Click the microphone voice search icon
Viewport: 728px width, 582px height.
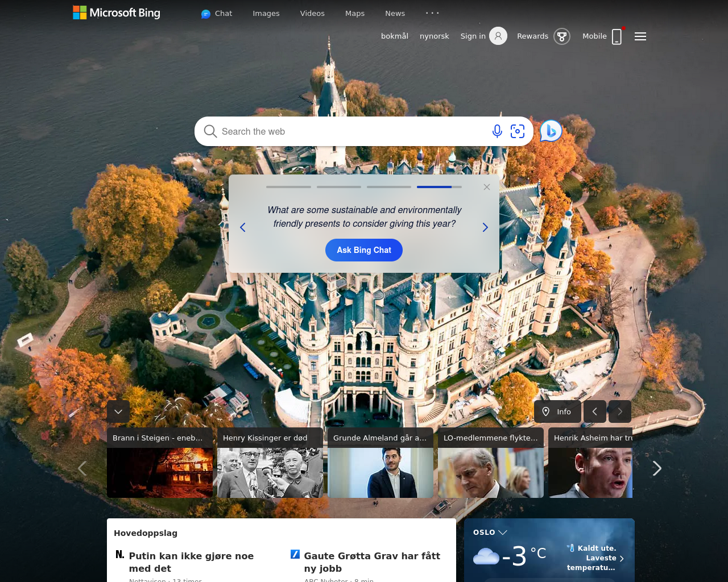(x=497, y=131)
